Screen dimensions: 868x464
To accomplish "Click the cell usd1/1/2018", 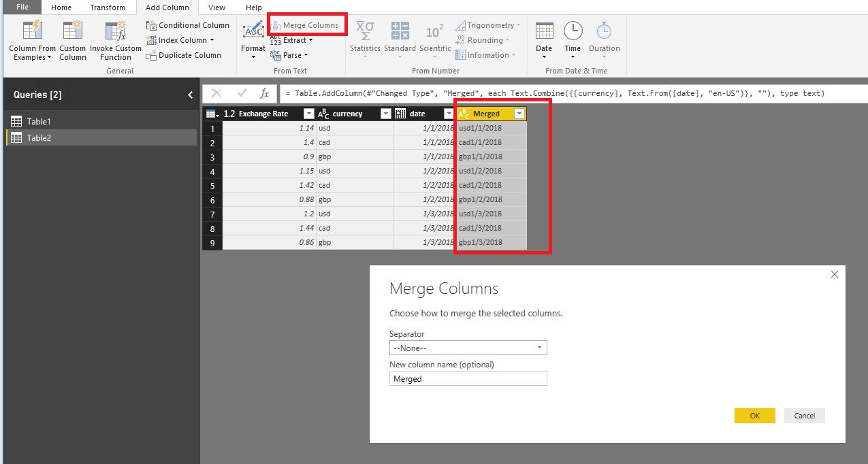I will pyautogui.click(x=491, y=128).
